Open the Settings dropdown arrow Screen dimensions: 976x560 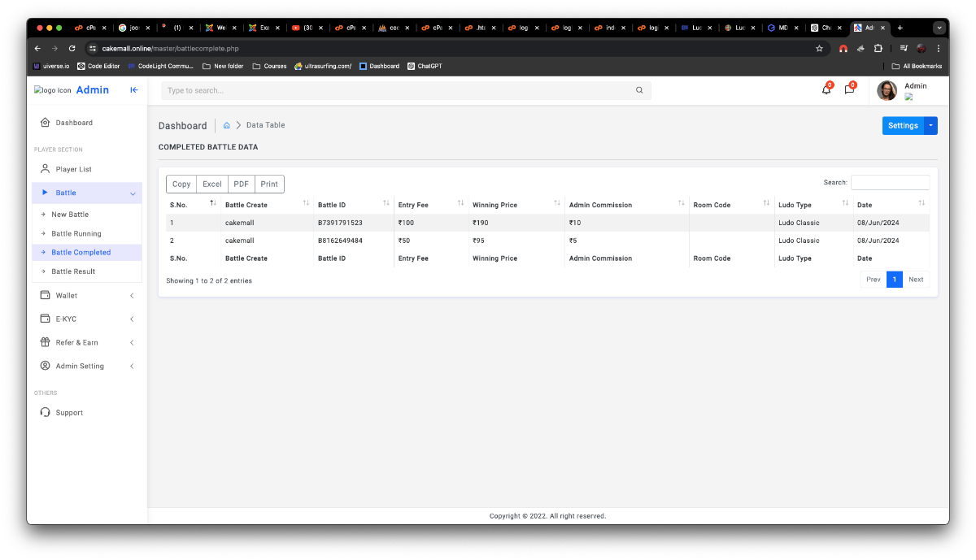[x=930, y=126]
